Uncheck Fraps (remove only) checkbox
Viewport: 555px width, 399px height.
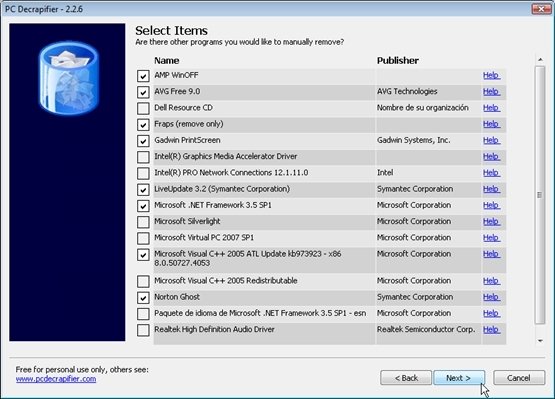pos(143,125)
